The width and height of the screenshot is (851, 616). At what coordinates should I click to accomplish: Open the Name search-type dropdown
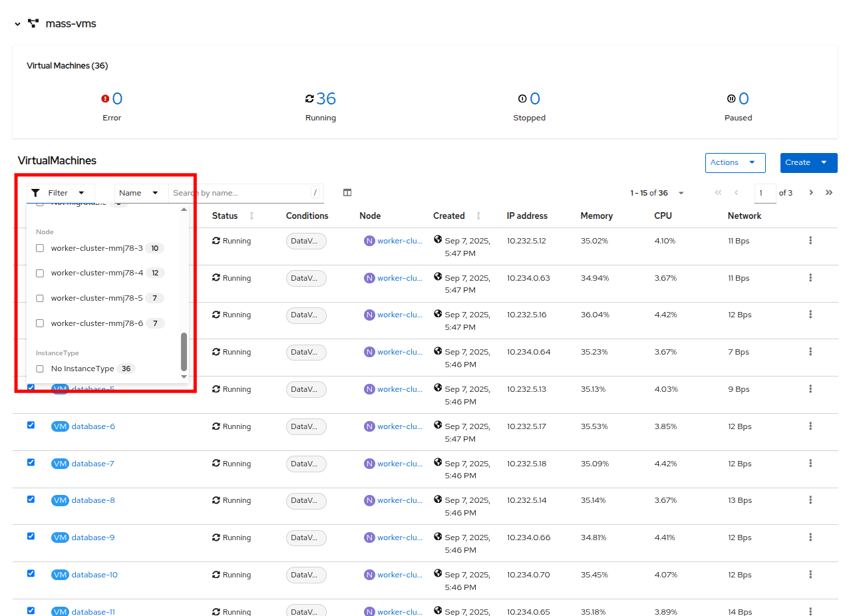[x=141, y=193]
